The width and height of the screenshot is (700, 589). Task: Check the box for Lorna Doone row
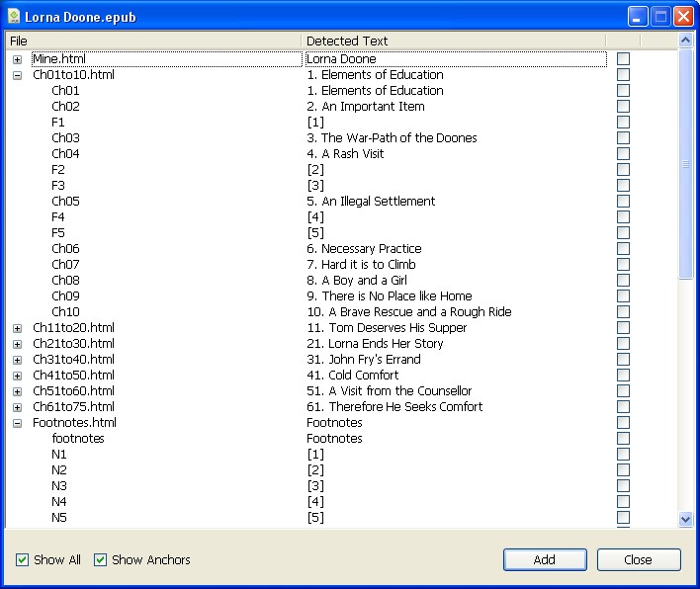pos(623,59)
